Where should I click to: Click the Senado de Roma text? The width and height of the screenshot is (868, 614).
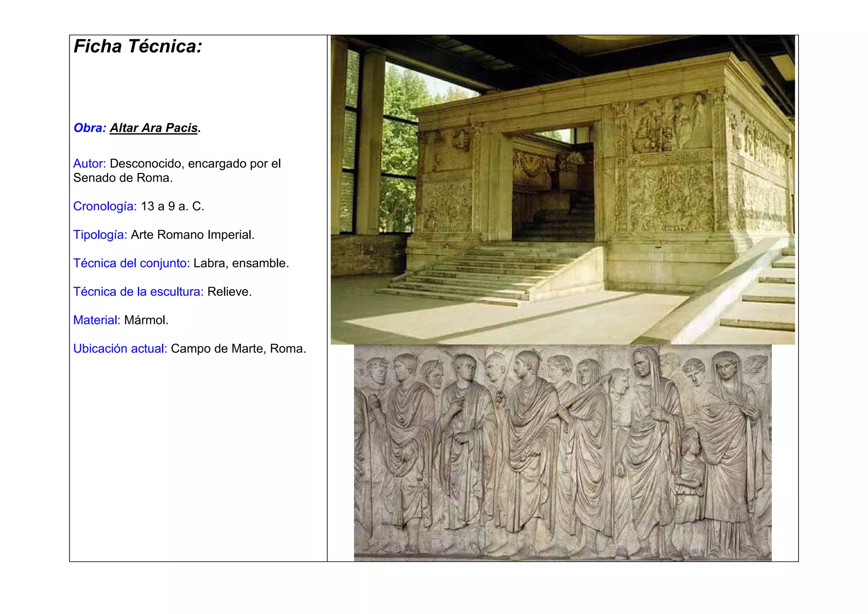123,178
